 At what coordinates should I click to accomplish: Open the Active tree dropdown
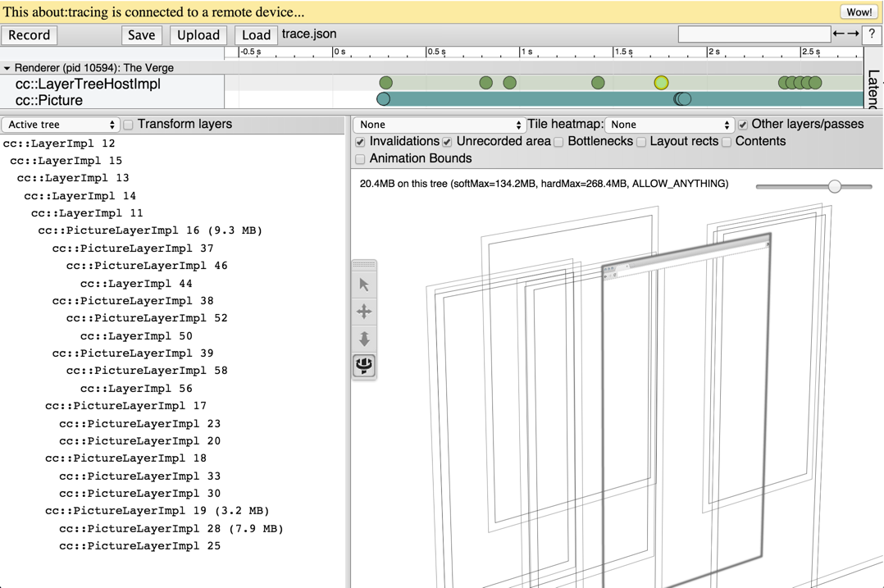click(62, 125)
